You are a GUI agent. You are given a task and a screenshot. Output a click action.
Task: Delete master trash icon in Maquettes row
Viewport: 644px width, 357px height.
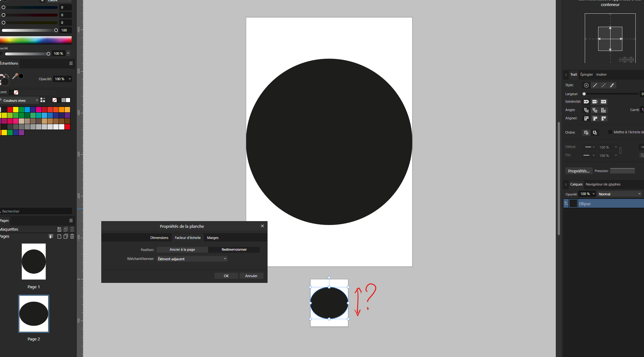tap(72, 229)
